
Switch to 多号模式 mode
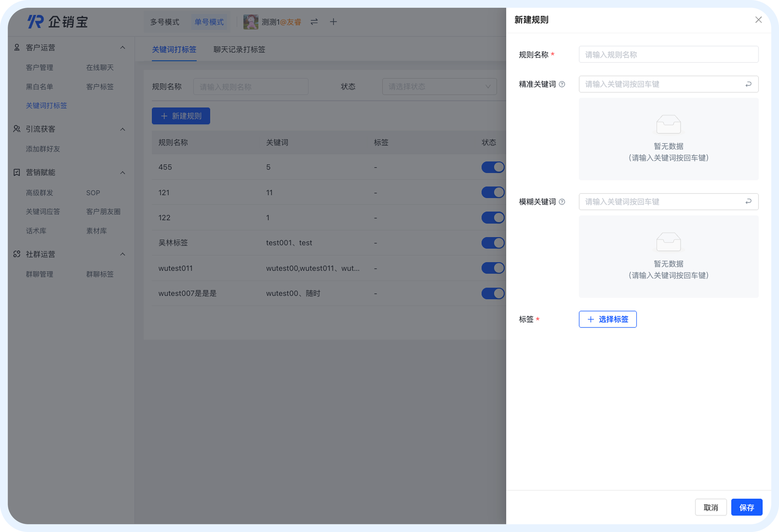165,21
